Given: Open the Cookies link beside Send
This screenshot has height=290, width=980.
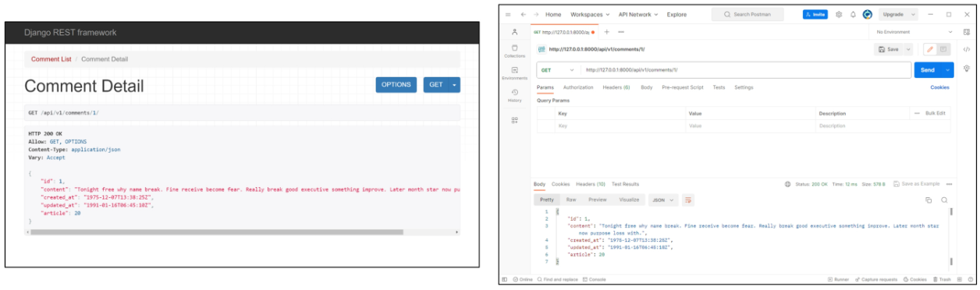Looking at the screenshot, I should pos(940,87).
